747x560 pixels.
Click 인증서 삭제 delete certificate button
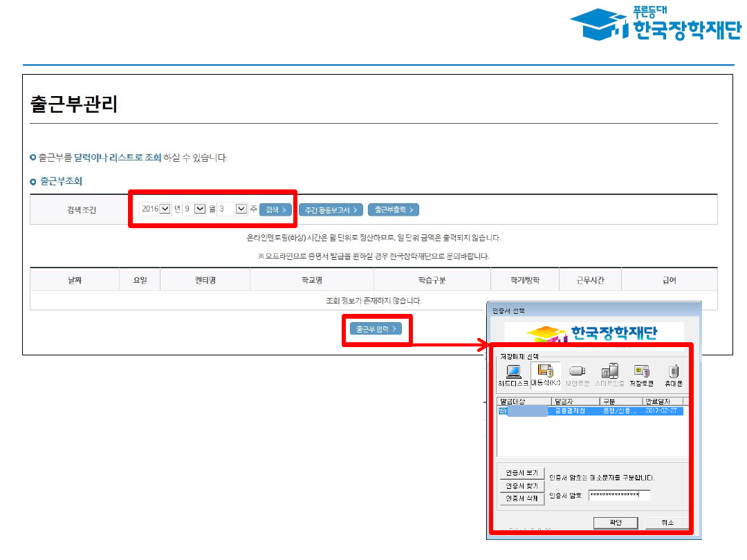tap(522, 498)
